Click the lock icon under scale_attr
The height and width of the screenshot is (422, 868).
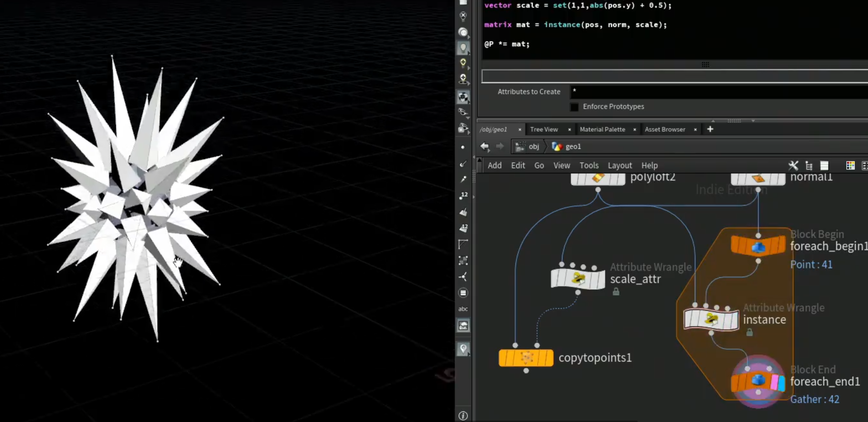pos(616,292)
